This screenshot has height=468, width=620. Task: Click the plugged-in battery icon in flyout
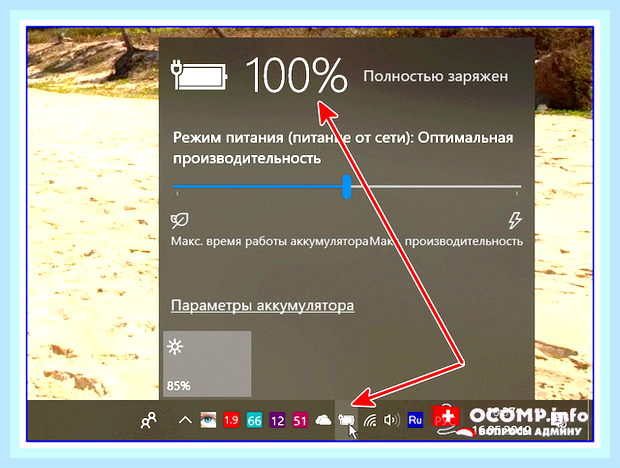(x=199, y=75)
